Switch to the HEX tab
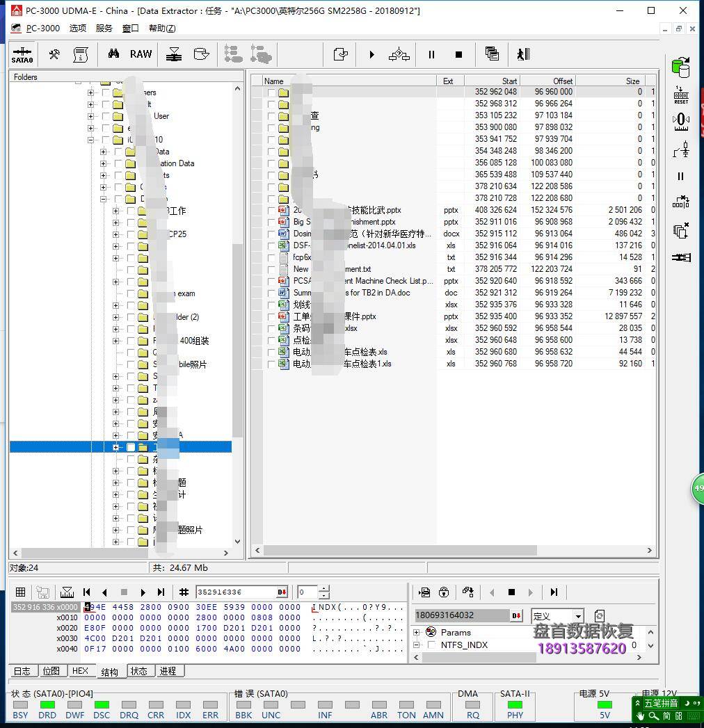This screenshot has height=728, width=704. point(80,671)
